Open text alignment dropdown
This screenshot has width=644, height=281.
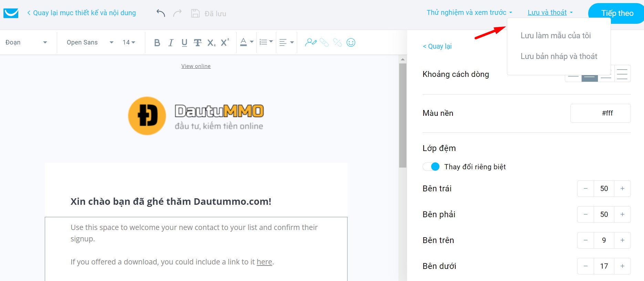tap(286, 42)
